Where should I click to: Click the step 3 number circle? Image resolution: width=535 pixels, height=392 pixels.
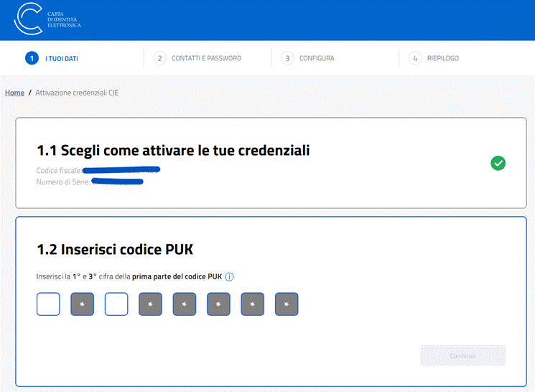[x=287, y=58]
